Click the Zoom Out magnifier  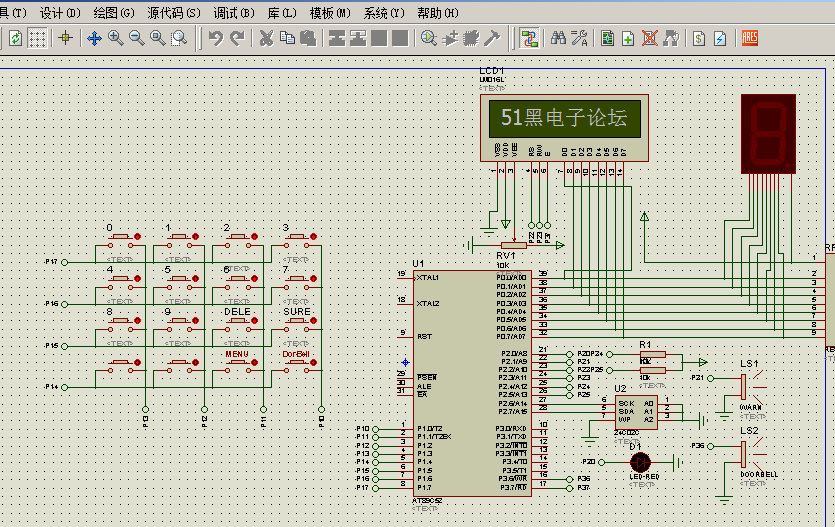click(136, 39)
